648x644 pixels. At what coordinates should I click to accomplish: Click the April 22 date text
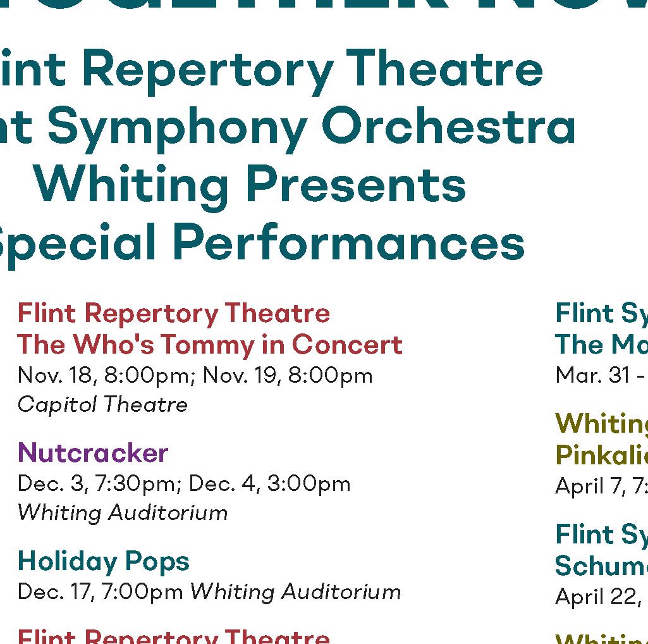[x=601, y=597]
